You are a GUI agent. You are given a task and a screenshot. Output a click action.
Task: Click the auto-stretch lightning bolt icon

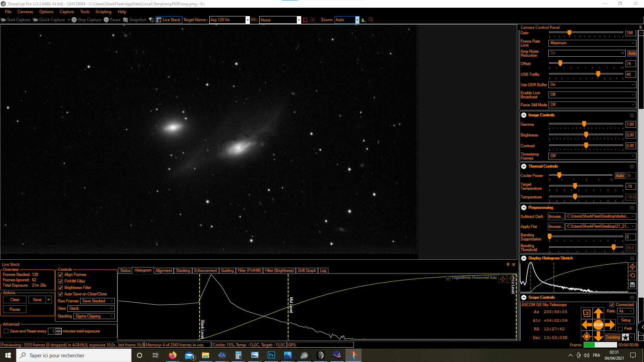point(632,267)
